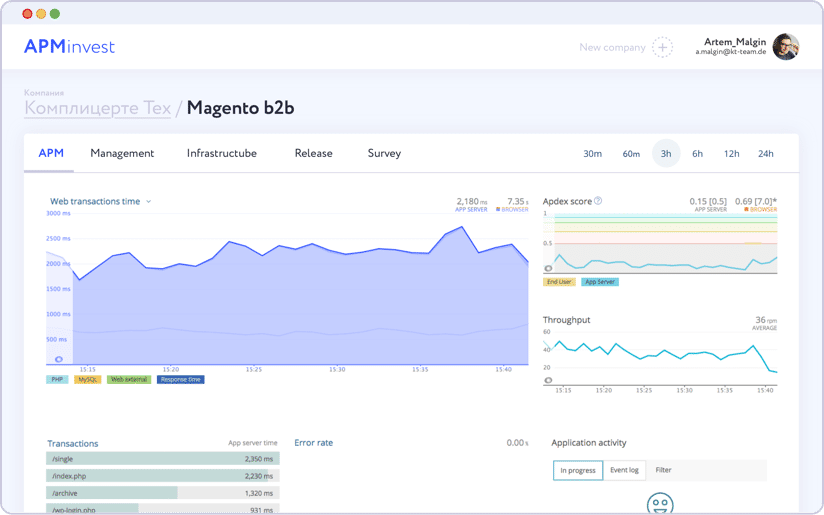Open Artem_Malgin profile avatar

(x=786, y=47)
